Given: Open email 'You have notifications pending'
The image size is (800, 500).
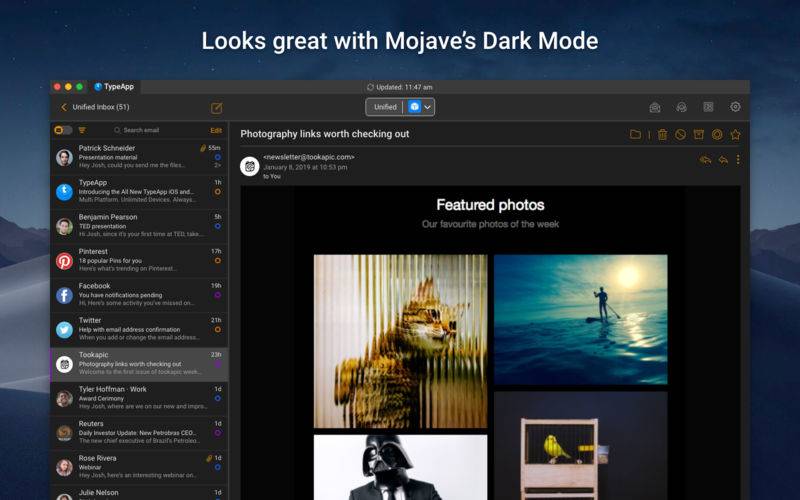Looking at the screenshot, I should 139,295.
